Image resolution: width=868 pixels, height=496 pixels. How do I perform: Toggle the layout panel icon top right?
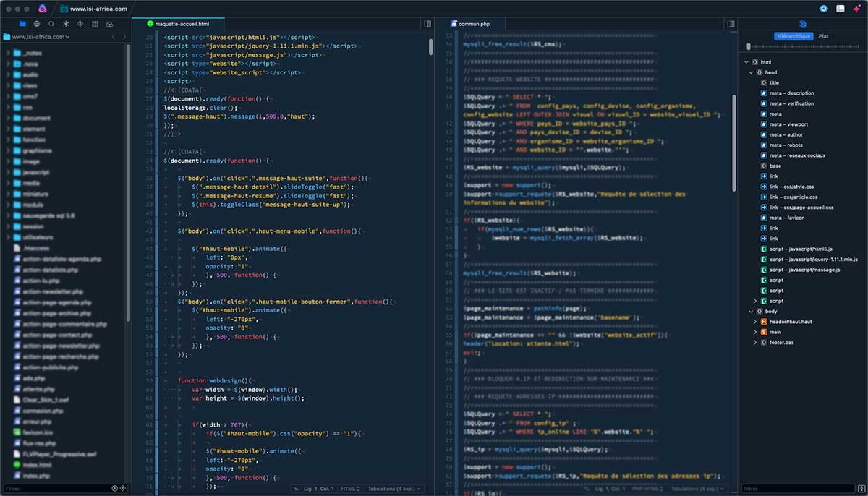(x=840, y=9)
